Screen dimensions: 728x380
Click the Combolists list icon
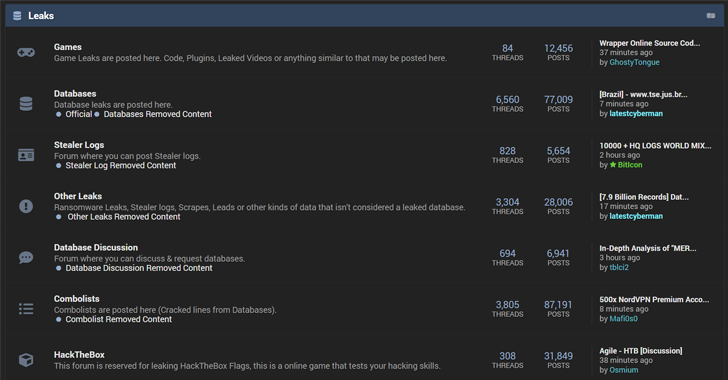pyautogui.click(x=26, y=308)
